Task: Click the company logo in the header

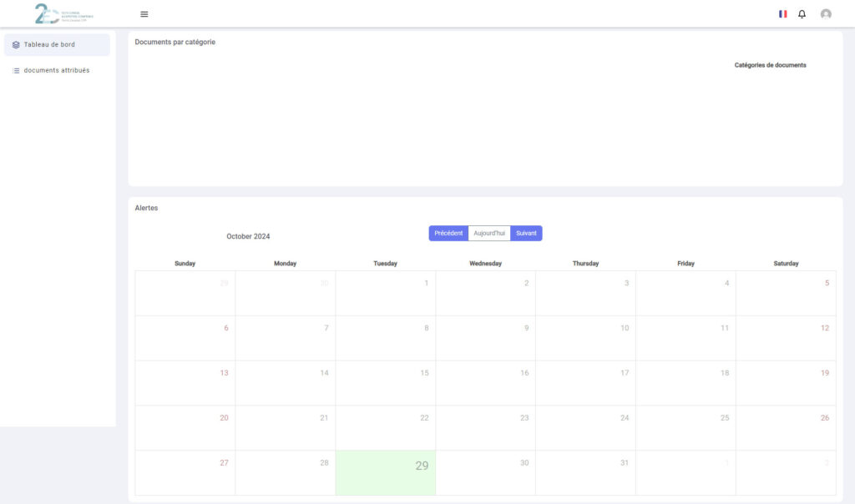Action: tap(63, 13)
